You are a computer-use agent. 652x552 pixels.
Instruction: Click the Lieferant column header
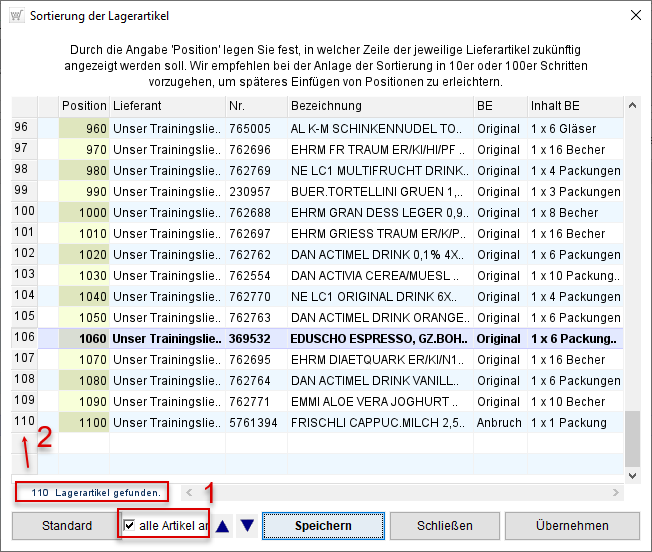(165, 106)
